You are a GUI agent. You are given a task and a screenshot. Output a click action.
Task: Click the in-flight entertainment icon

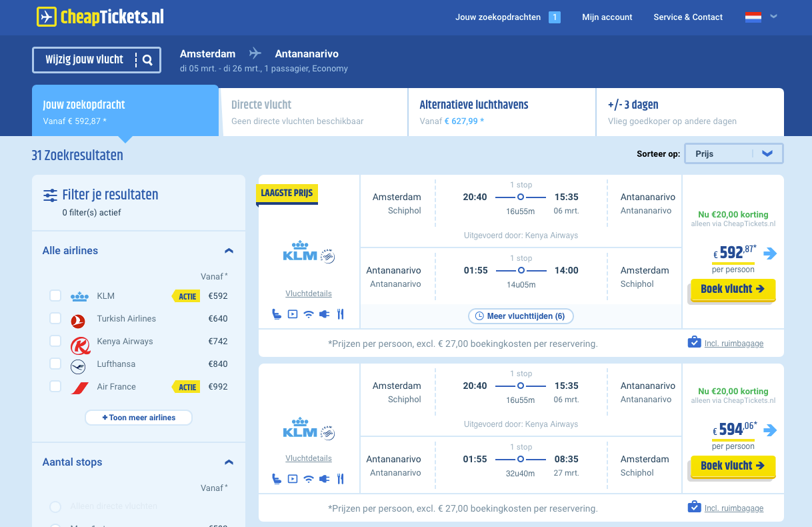click(293, 314)
